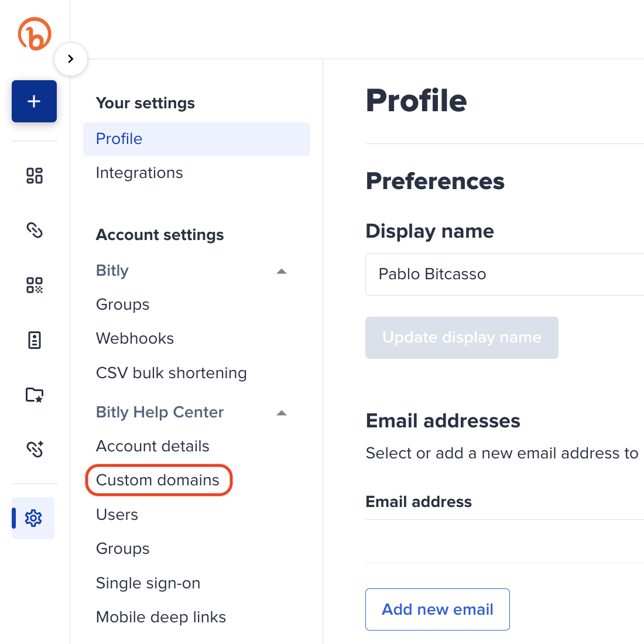Collapse the Bitly Help Center section
The height and width of the screenshot is (644, 644).
282,413
